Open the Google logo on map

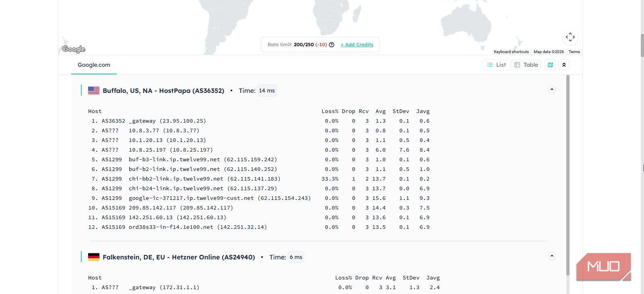pos(74,49)
